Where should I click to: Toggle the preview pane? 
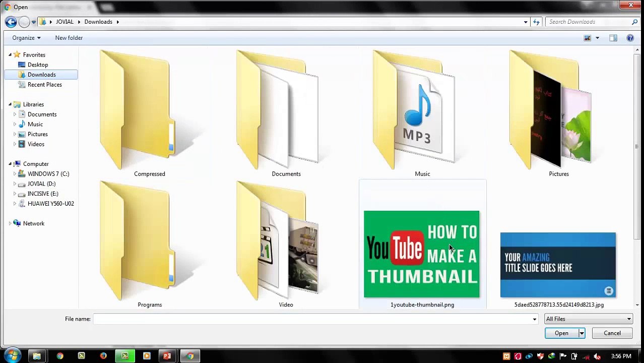pos(613,38)
